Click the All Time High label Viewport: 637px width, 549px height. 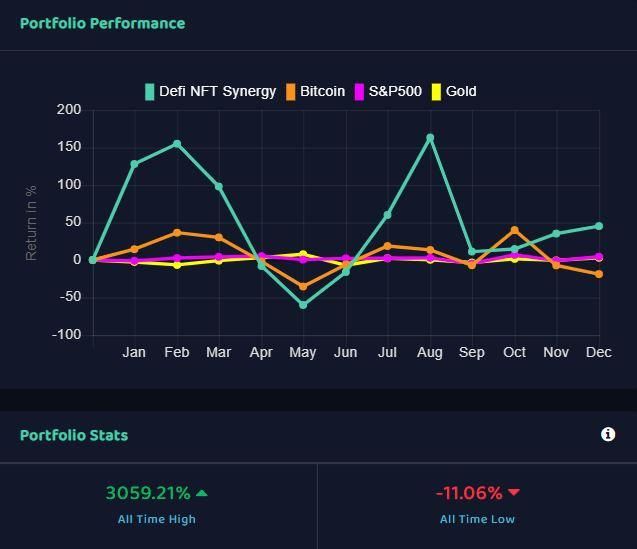157,519
